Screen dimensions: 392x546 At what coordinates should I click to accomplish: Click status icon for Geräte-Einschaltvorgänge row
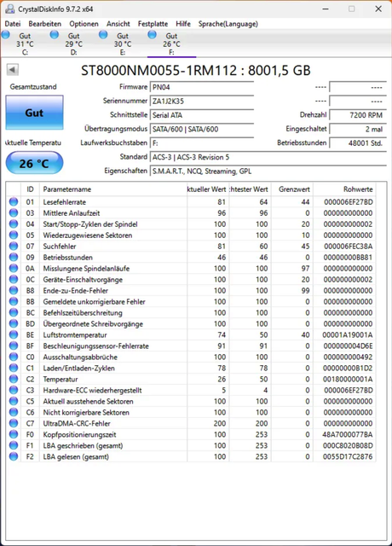coord(14,279)
